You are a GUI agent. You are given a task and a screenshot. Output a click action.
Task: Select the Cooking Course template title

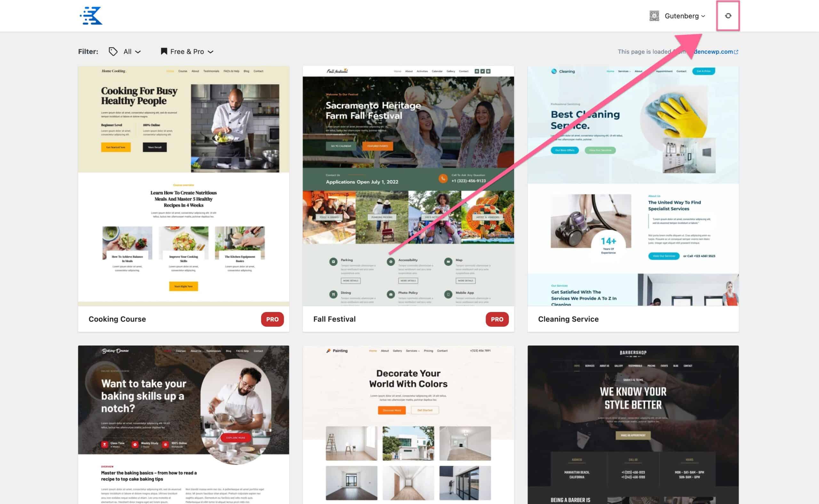(117, 319)
